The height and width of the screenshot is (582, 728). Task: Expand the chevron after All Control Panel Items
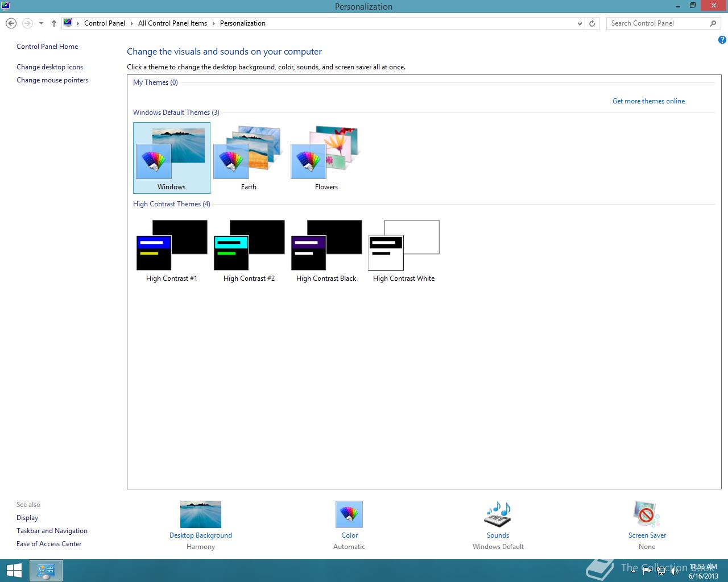click(214, 23)
